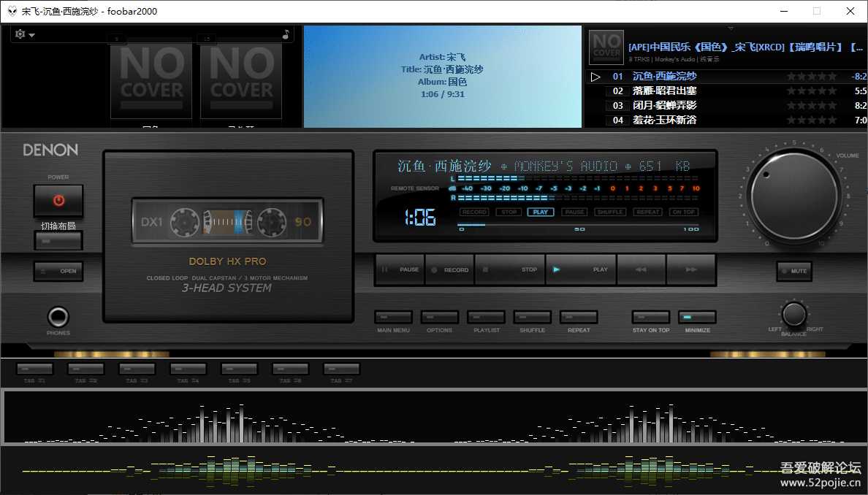This screenshot has height=495, width=868.
Task: Click the rewind previous track button
Action: 641,269
